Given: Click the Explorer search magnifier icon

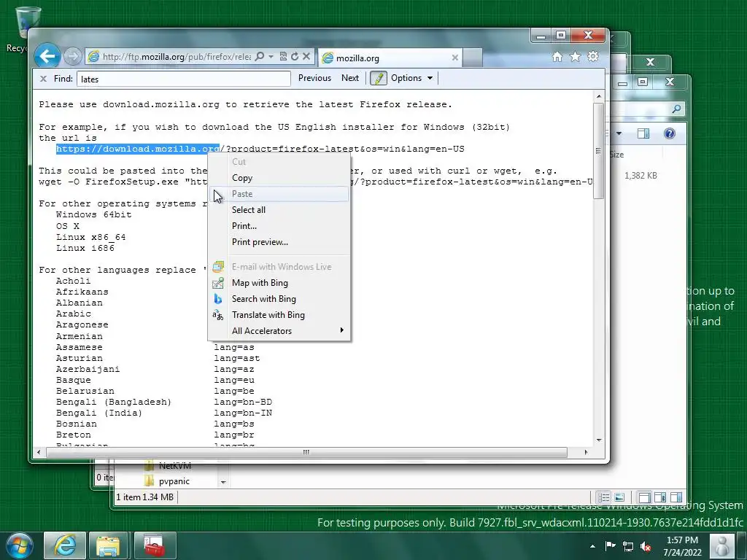Looking at the screenshot, I should point(676,109).
